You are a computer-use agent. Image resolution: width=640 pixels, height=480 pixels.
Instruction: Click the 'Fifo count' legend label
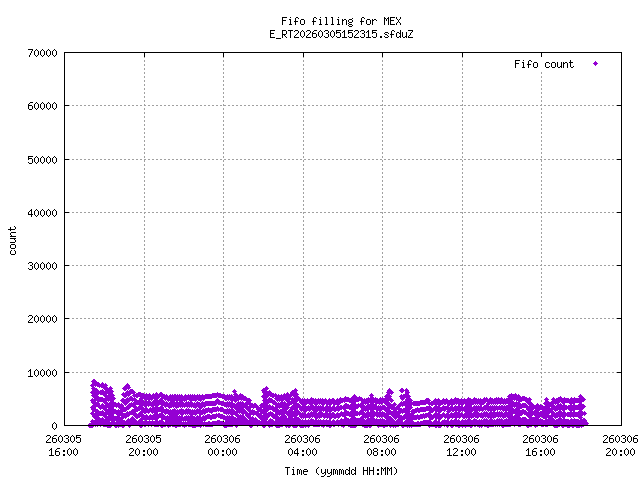point(544,64)
